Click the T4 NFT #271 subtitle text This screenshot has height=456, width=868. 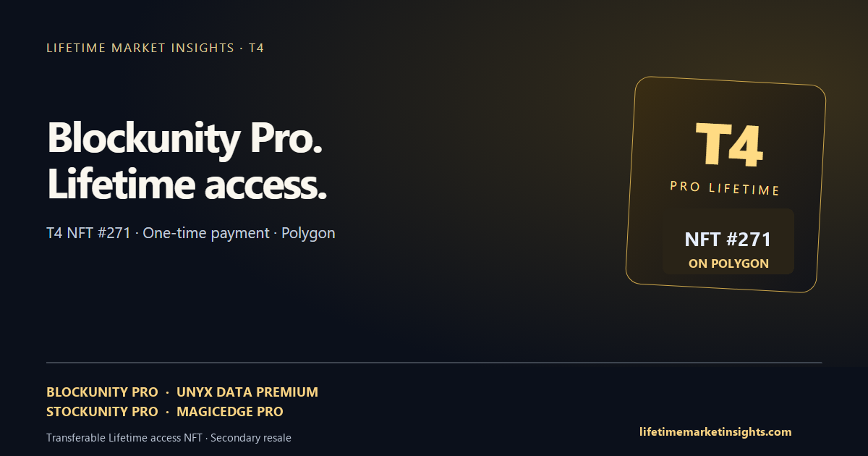tap(88, 234)
